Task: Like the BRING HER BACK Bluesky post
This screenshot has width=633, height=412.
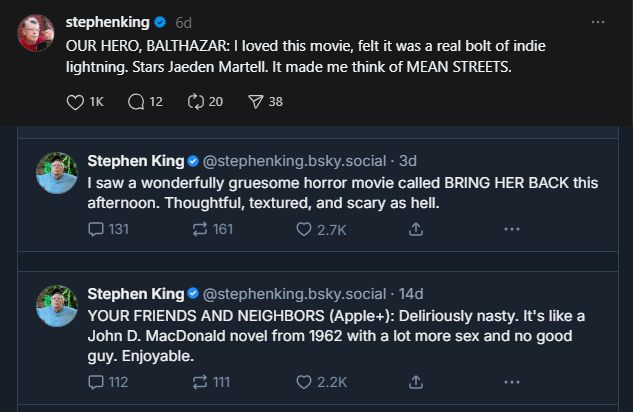Action: [x=305, y=229]
